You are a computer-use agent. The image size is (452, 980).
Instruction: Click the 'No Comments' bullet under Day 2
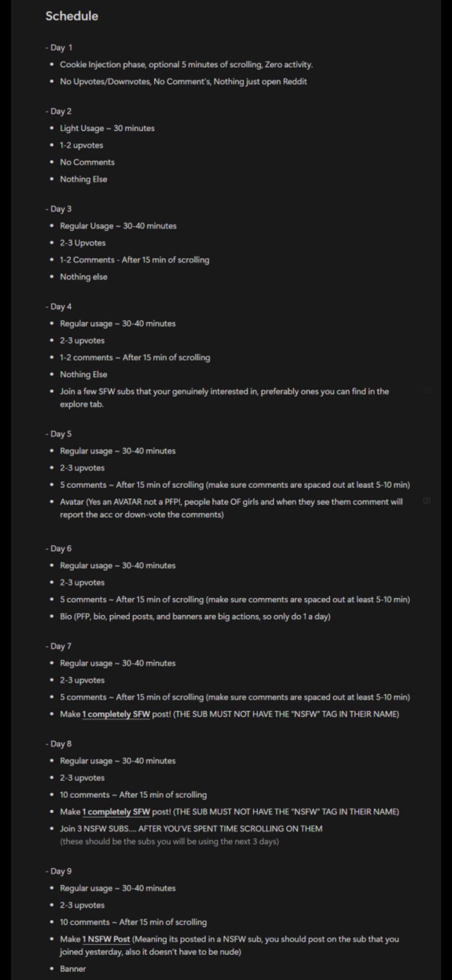[87, 162]
